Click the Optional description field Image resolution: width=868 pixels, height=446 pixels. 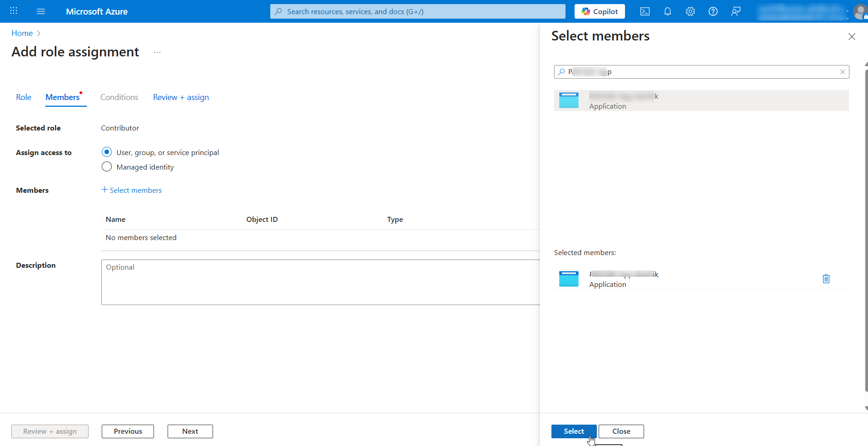coord(318,282)
